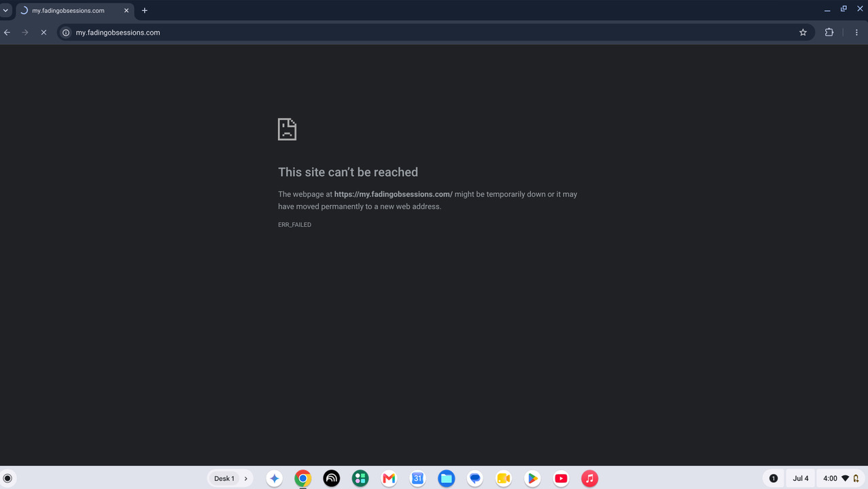This screenshot has width=868, height=489.
Task: Launch Gemini from the shelf
Action: (x=275, y=478)
